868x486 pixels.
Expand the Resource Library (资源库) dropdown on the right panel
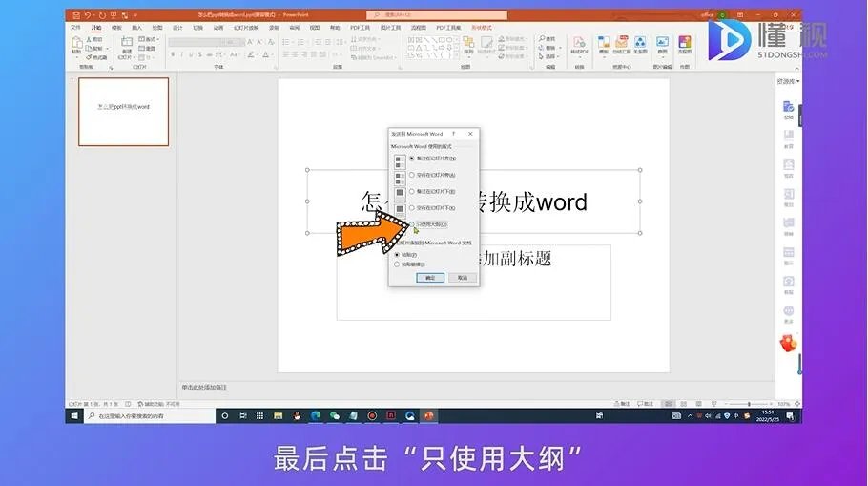coord(788,81)
